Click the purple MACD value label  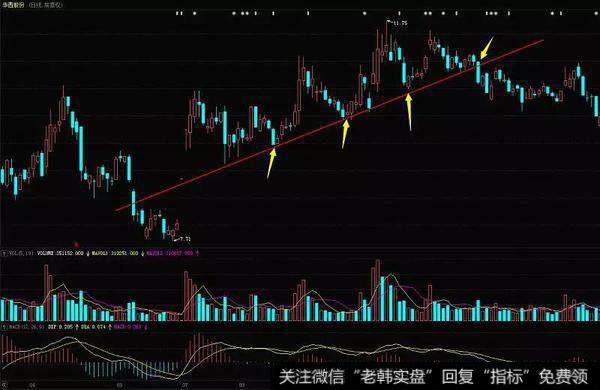(x=127, y=327)
